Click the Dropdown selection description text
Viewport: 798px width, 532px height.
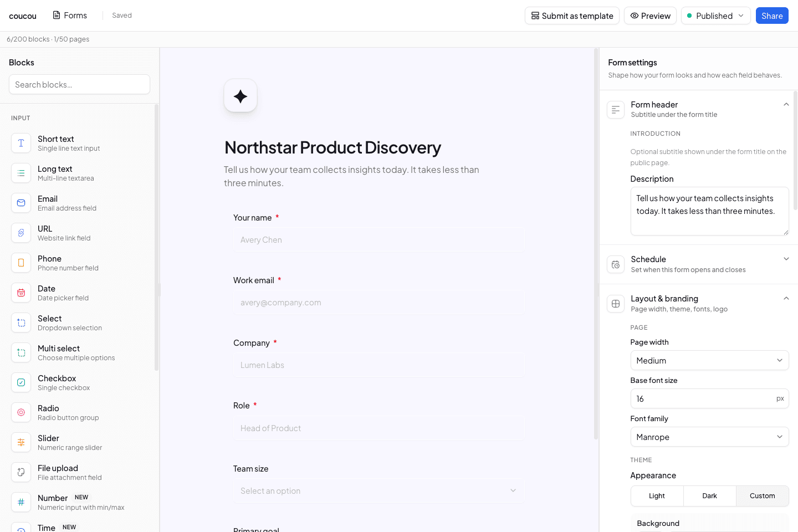[70, 328]
